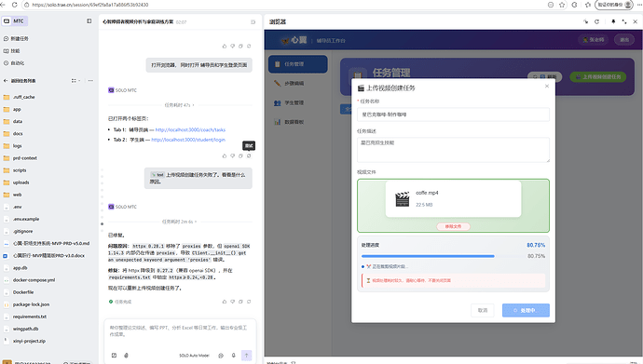Expand the scripts folder
Screen dimensions: 643x364
click(x=20, y=170)
